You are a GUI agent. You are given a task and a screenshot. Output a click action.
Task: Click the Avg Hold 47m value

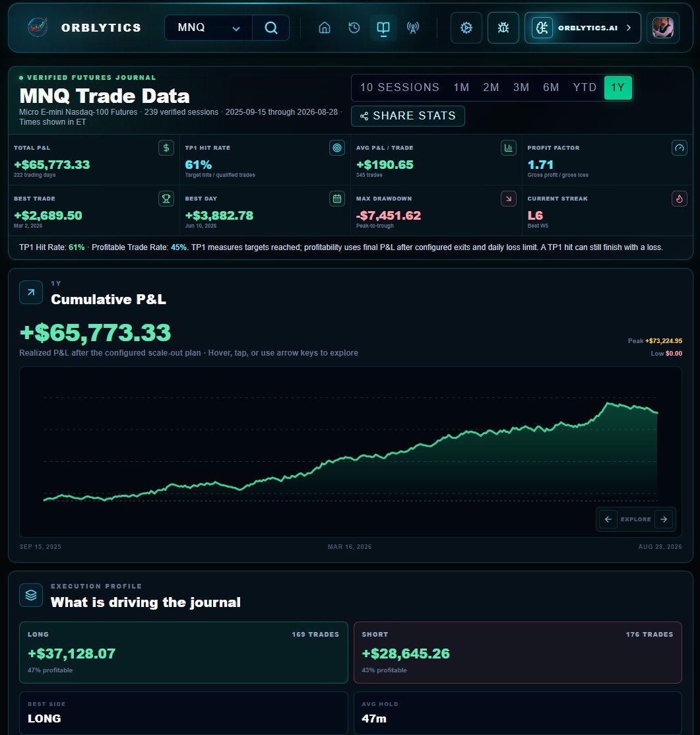(x=374, y=719)
